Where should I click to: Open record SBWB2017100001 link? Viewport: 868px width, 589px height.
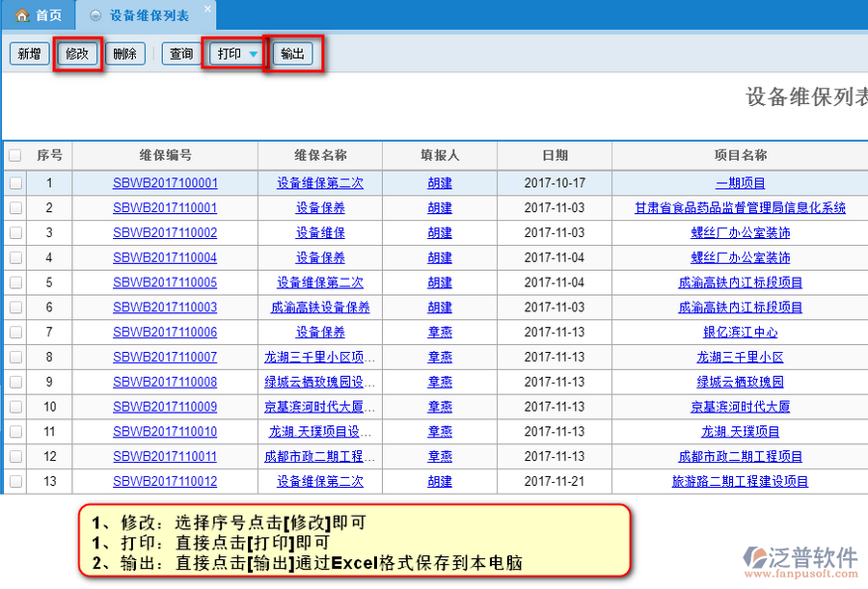[165, 183]
